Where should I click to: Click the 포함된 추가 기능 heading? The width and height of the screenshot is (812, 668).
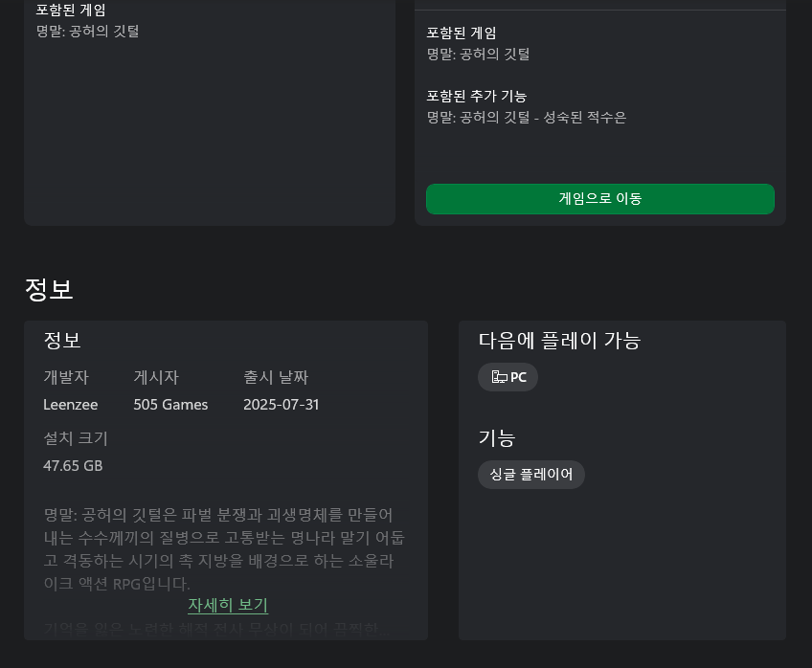pyautogui.click(x=477, y=96)
